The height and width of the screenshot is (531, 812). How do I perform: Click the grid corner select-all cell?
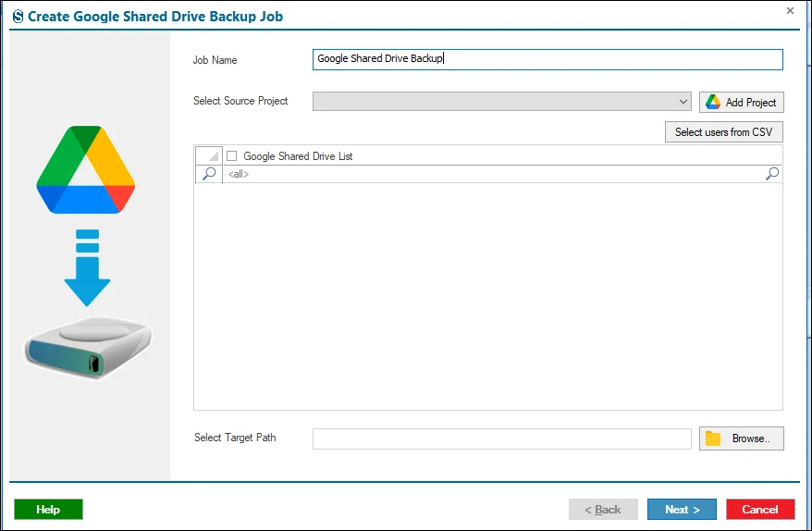(209, 155)
